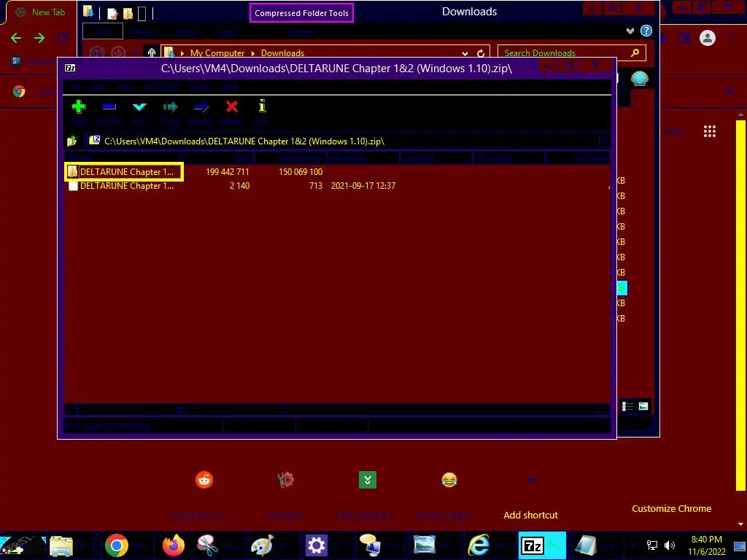This screenshot has width=747, height=560.
Task: Open quick access toolbar customize dropdown
Action: point(142,13)
